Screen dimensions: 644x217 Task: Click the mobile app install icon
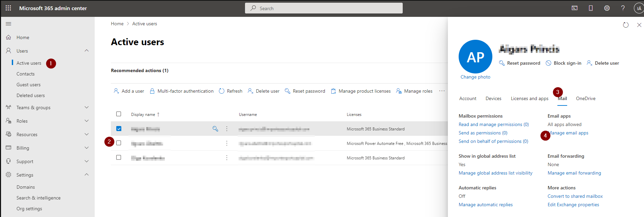[591, 8]
